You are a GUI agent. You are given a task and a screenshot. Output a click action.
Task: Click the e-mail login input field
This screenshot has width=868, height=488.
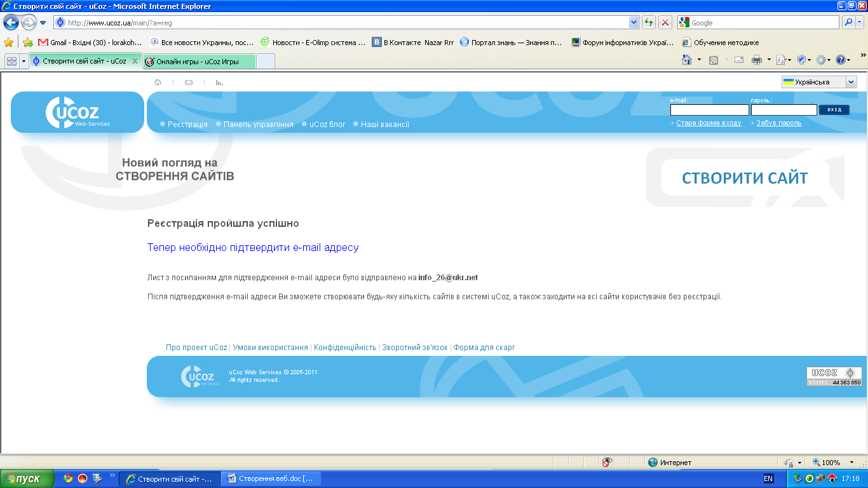[x=710, y=110]
